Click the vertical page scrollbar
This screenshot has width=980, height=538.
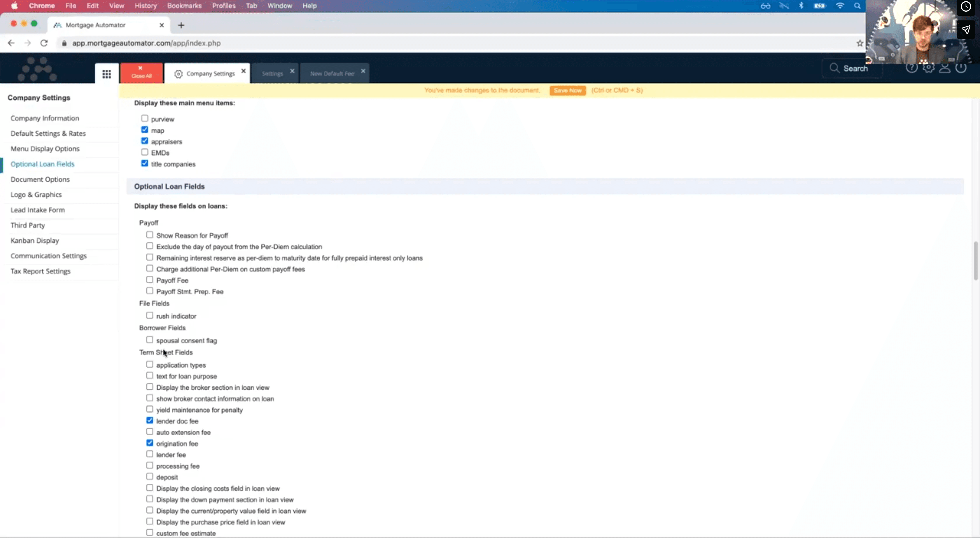[975, 261]
